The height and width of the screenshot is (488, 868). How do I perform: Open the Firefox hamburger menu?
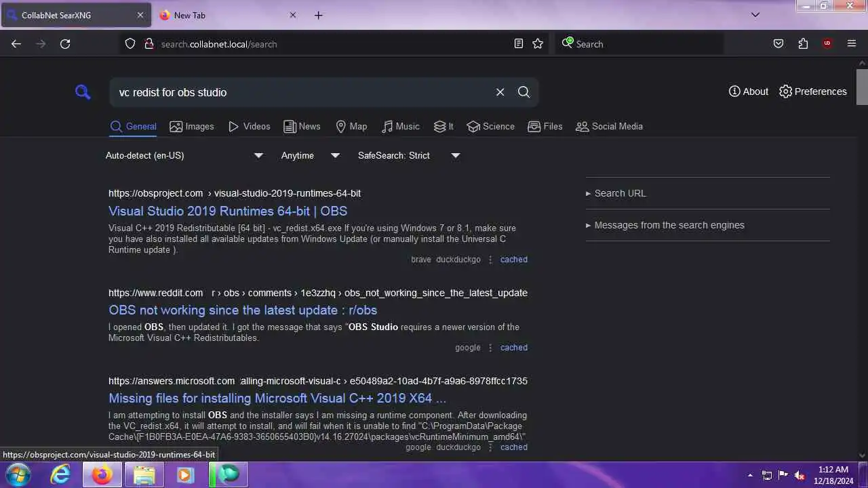point(852,44)
